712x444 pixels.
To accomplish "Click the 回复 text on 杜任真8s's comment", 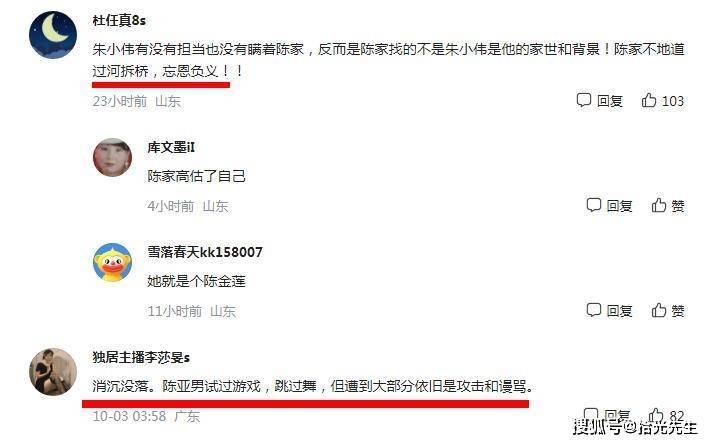I will (609, 101).
